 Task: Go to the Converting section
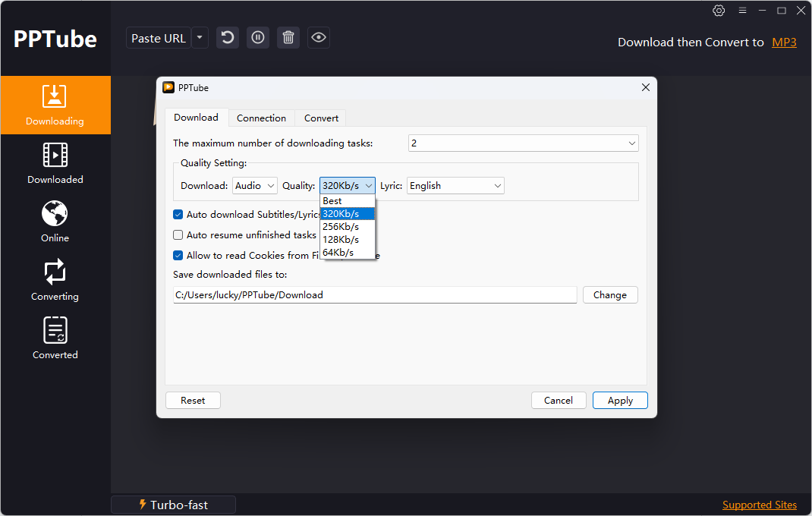click(55, 280)
